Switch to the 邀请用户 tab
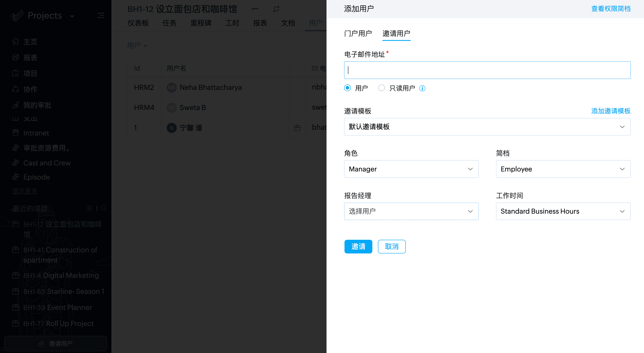Screen dimensions: 644x353 (396, 33)
